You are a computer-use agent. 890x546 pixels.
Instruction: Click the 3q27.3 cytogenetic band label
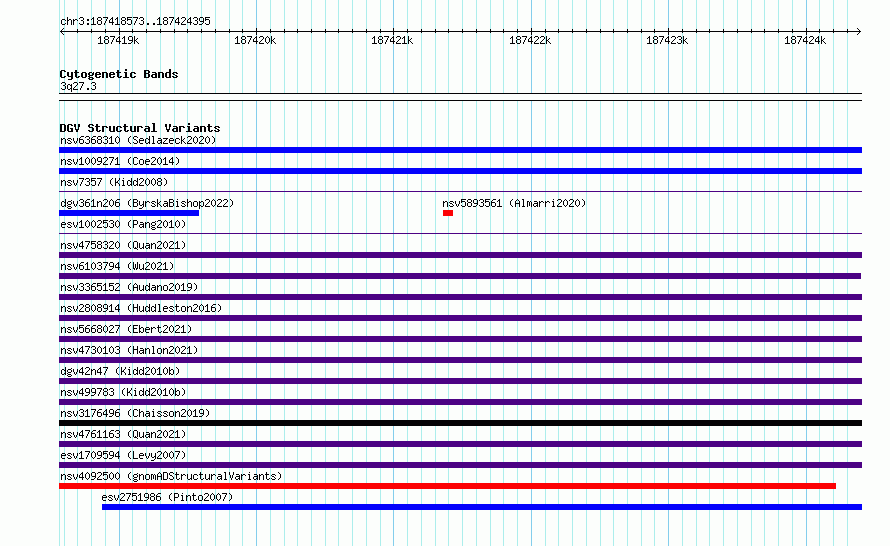coord(78,86)
